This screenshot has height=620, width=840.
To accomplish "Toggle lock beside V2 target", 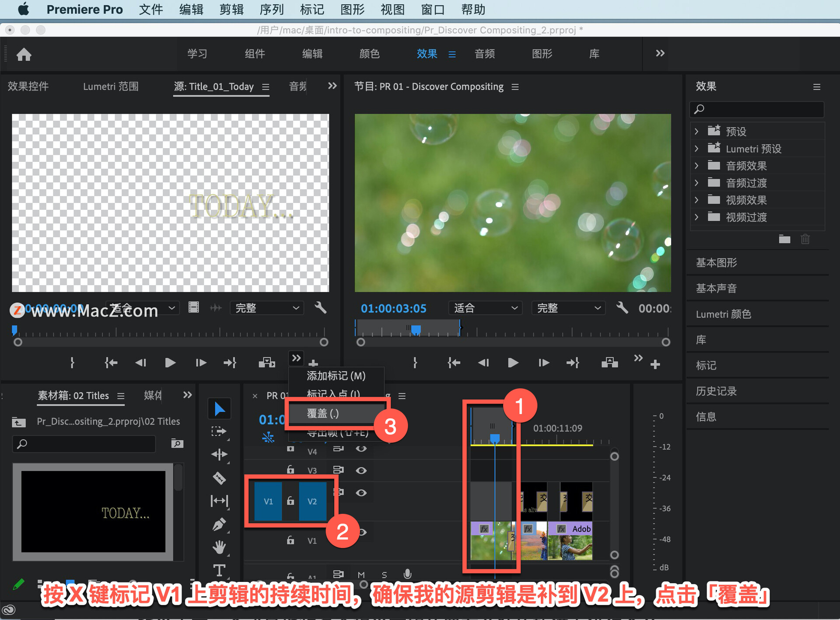I will point(290,501).
